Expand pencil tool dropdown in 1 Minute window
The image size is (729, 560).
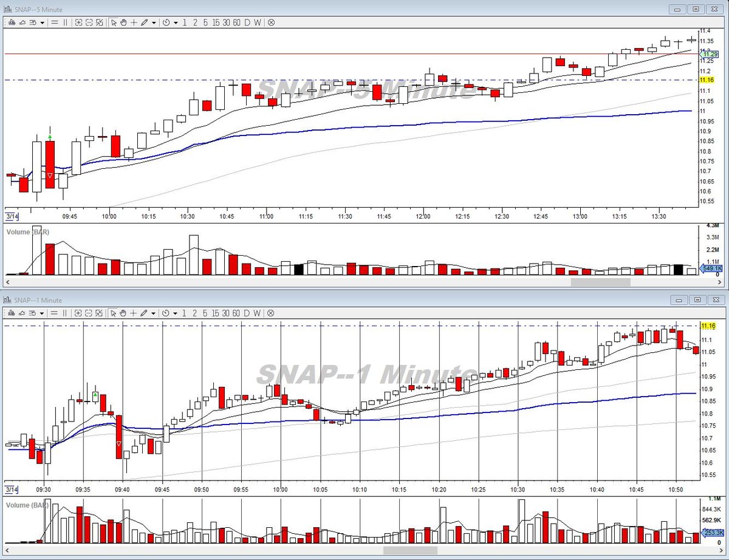(x=154, y=313)
